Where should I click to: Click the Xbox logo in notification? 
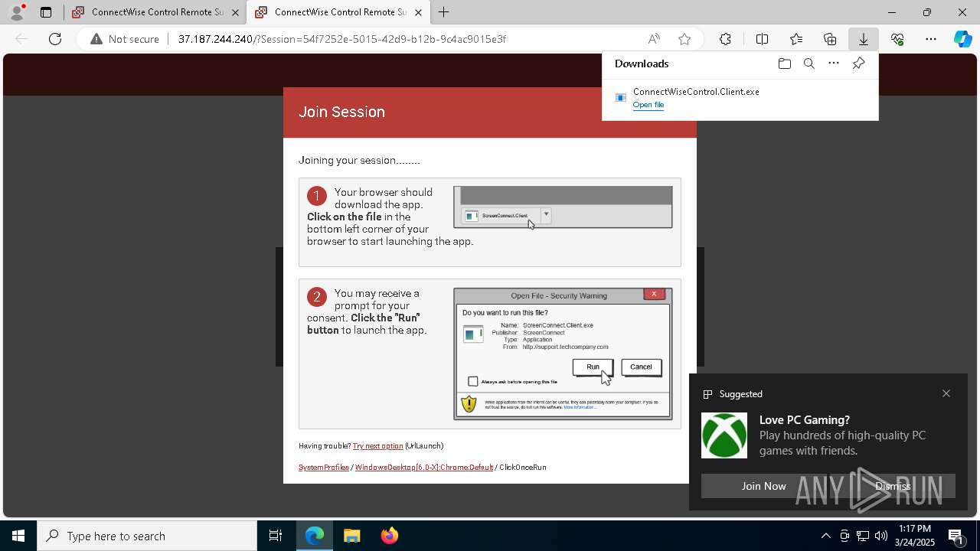(x=724, y=435)
